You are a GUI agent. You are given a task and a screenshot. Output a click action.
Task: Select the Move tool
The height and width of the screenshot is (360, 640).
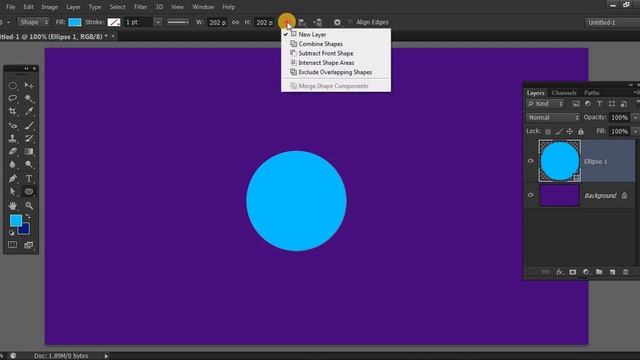tap(29, 86)
